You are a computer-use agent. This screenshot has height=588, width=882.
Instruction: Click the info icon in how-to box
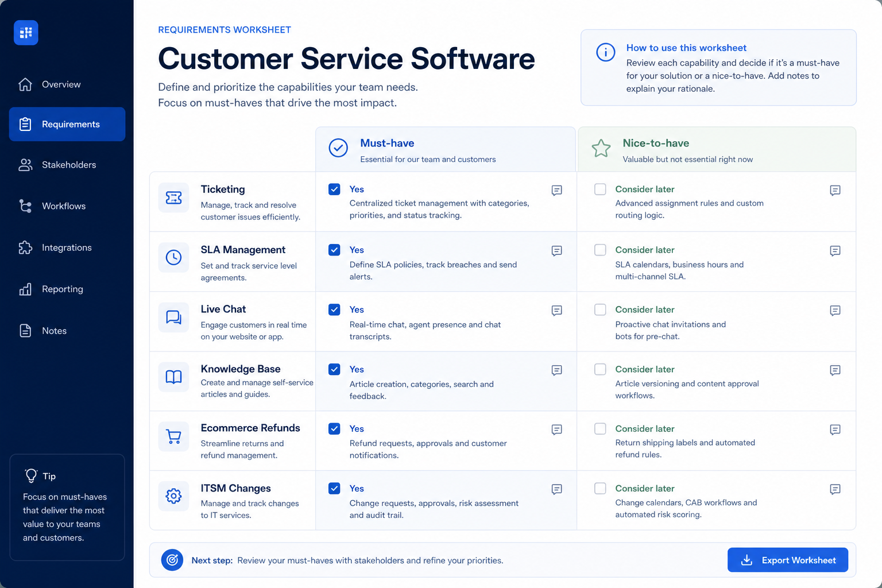[605, 52]
